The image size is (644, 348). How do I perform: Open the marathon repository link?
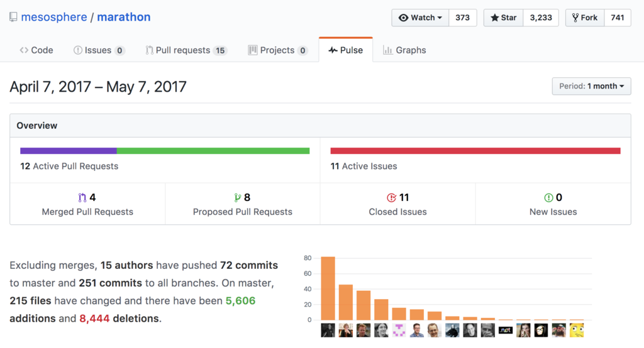click(124, 17)
